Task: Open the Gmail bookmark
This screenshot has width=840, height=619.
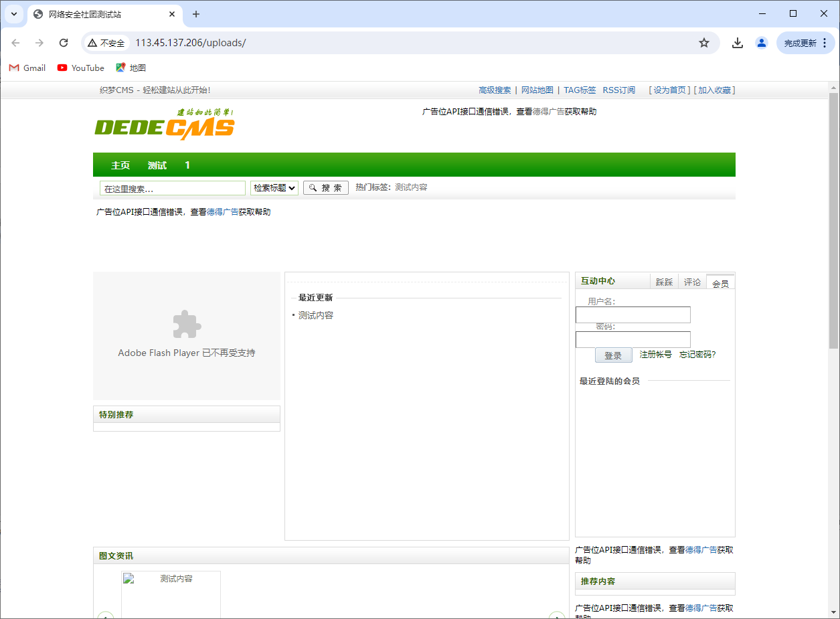Action: point(27,68)
